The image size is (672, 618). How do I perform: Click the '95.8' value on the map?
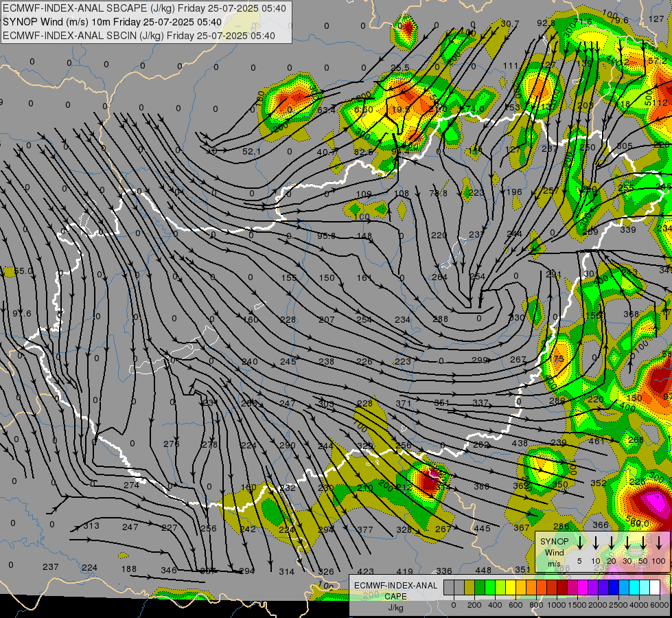click(326, 236)
